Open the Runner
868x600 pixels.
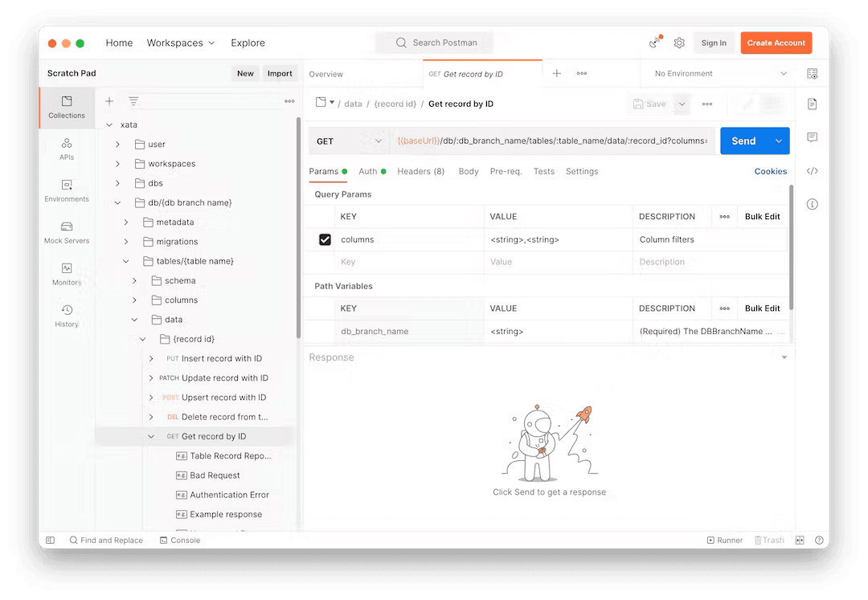click(725, 541)
